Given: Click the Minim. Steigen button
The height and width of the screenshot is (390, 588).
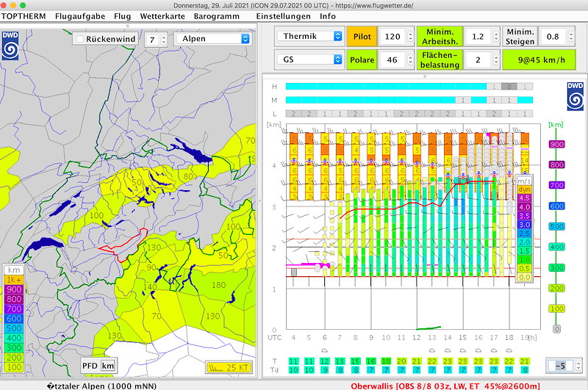Looking at the screenshot, I should [520, 36].
